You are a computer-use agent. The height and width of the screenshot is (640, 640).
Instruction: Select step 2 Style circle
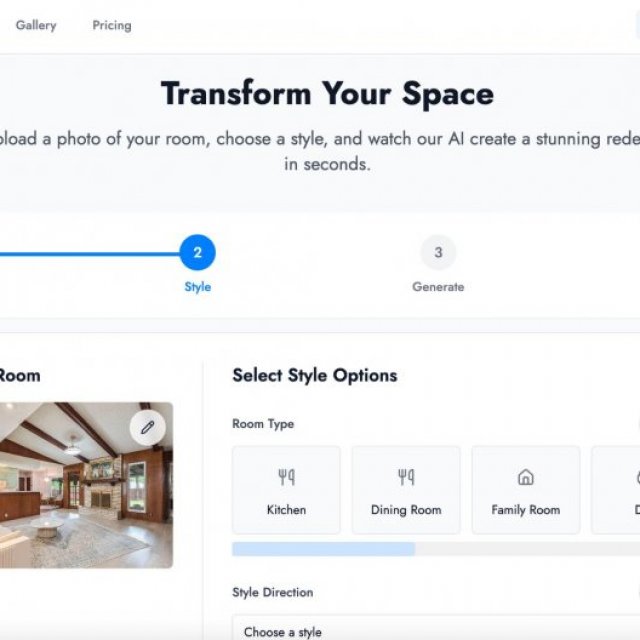[198, 252]
